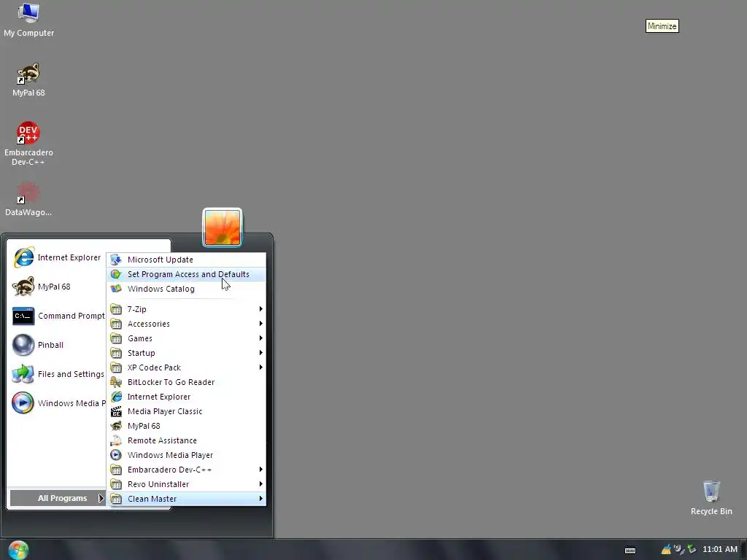747x560 pixels.
Task: Open Command Prompt from Start menu
Action: [x=57, y=316]
